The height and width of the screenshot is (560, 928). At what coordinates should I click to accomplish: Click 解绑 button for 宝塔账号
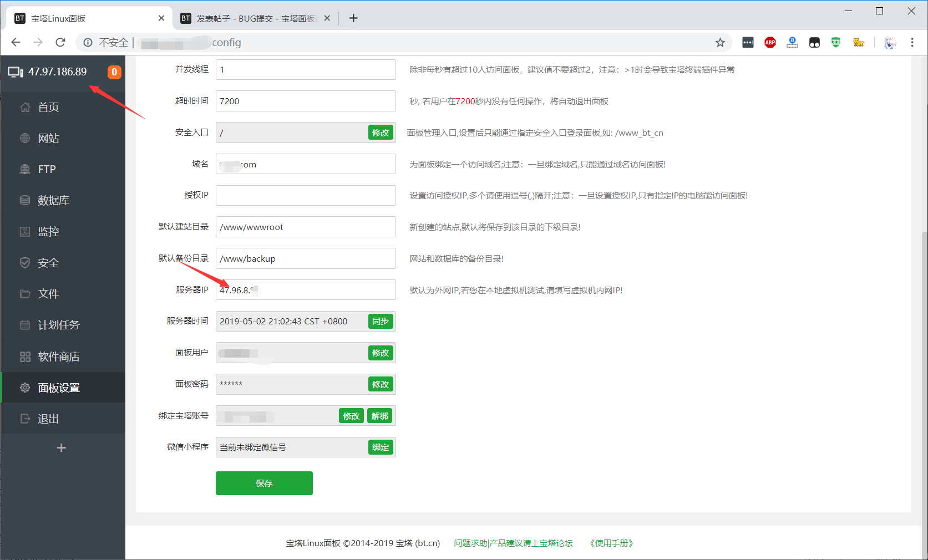[x=380, y=416]
